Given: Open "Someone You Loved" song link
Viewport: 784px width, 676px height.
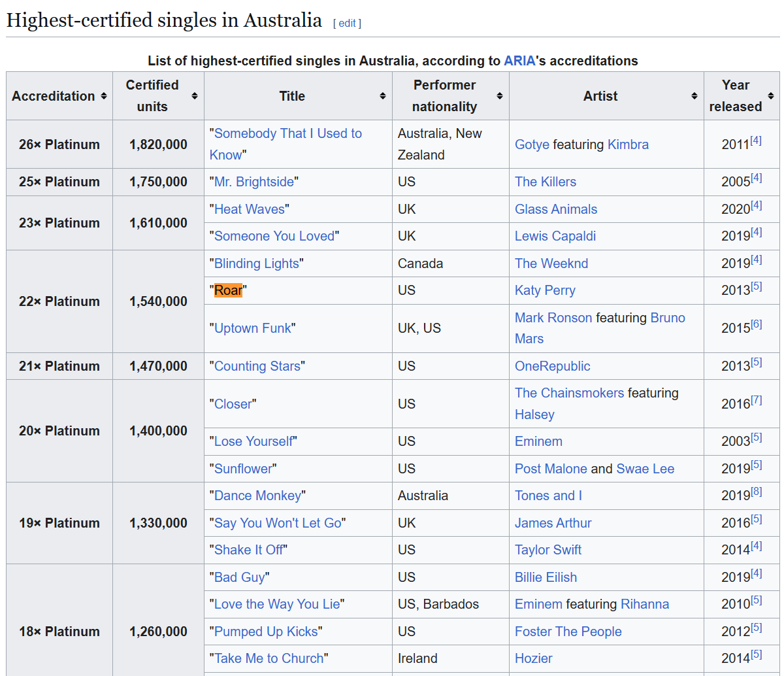Looking at the screenshot, I should pos(274,236).
